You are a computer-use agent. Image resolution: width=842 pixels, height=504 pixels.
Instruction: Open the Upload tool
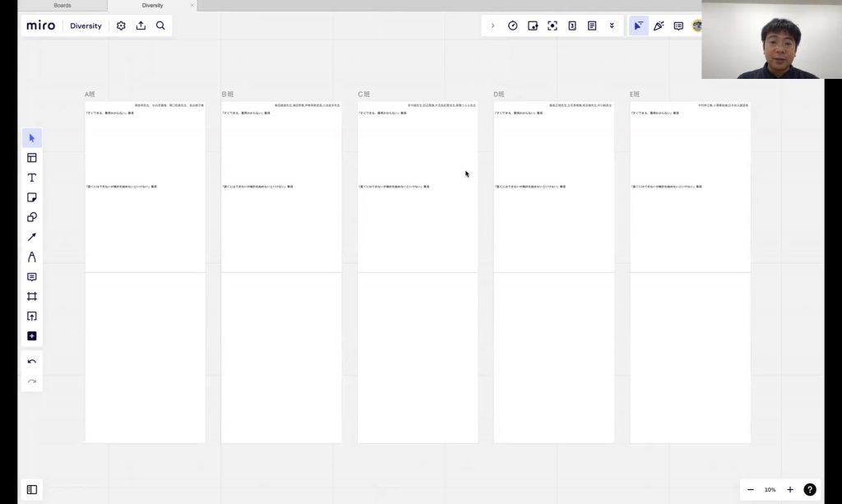pyautogui.click(x=32, y=316)
